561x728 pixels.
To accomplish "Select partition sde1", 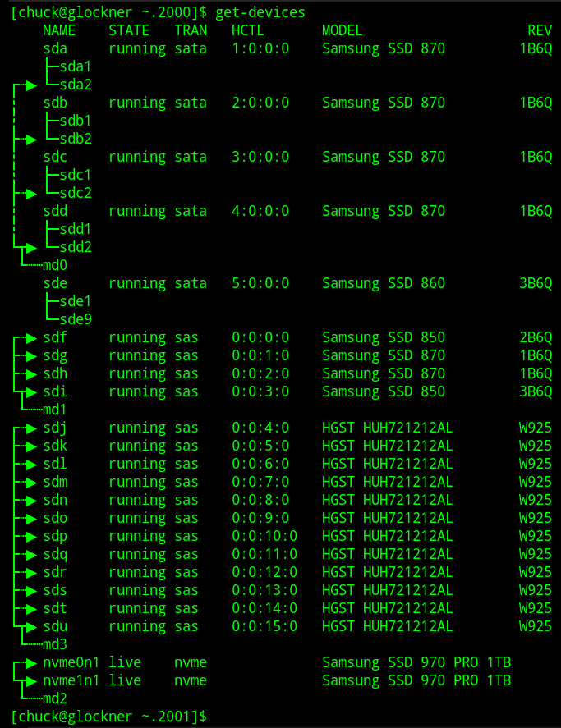I will [76, 301].
